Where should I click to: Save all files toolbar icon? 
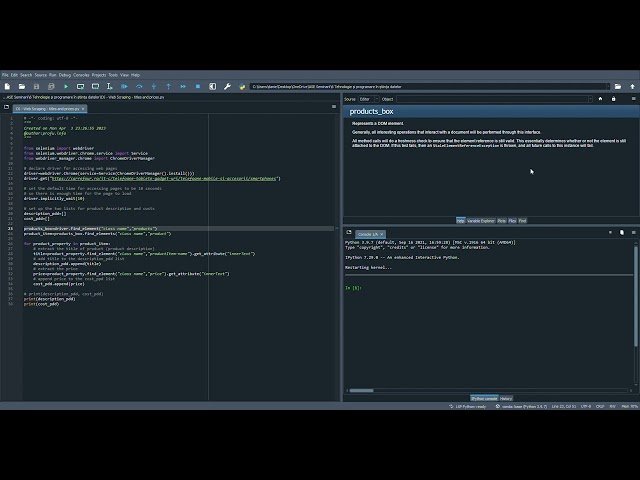51,87
